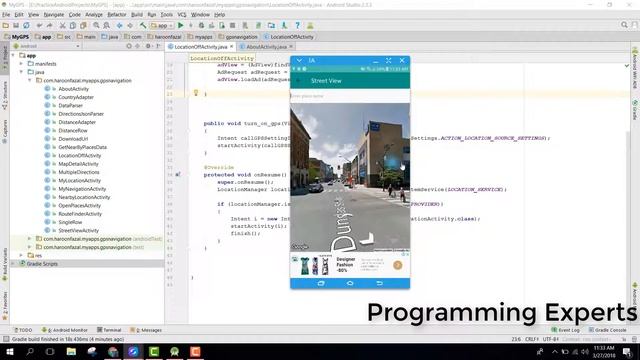
Task: Open the TODO tool window
Action: [x=23, y=330]
